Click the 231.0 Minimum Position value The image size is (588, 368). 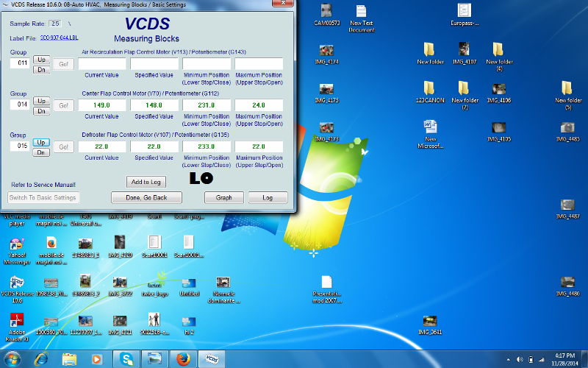(207, 105)
